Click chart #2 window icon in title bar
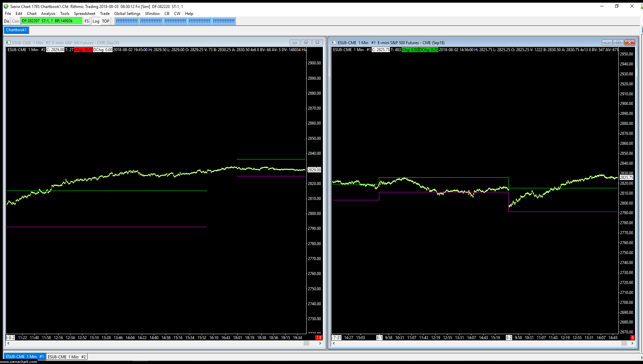The height and width of the screenshot is (364, 643). [8, 43]
